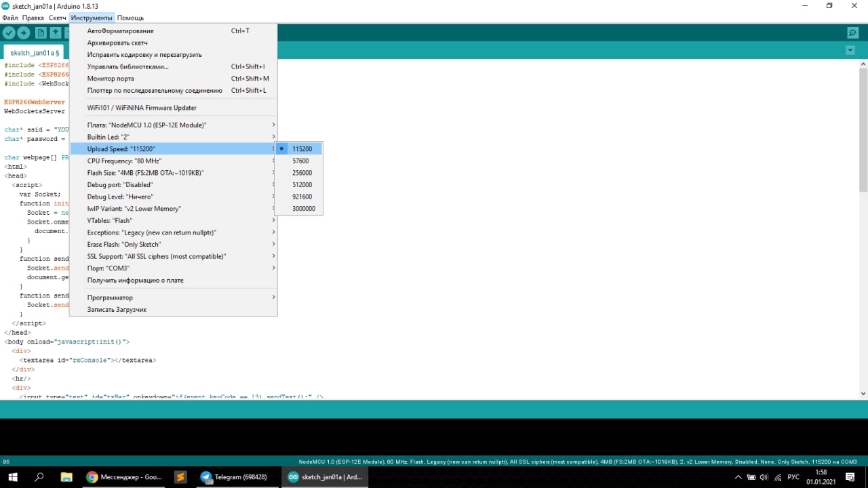Open the Файл menu
Image resolution: width=868 pixels, height=488 pixels.
[x=10, y=18]
